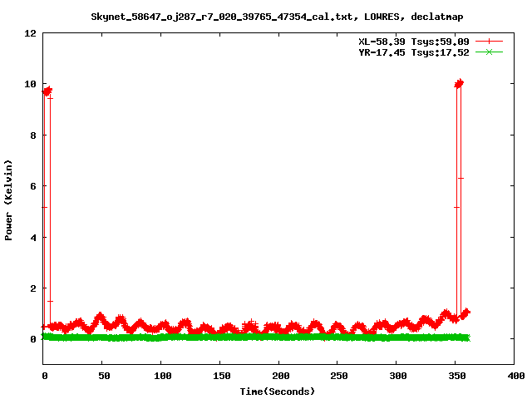Click the x-axis tick label 300
The image size is (532, 399).
(x=398, y=376)
